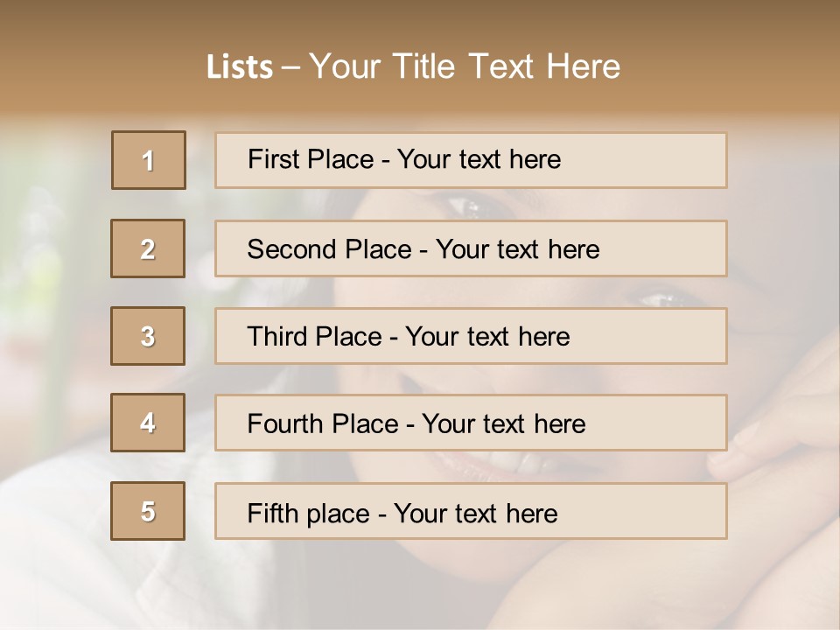Image resolution: width=840 pixels, height=630 pixels.
Task: Click the number 5 box
Action: (148, 511)
